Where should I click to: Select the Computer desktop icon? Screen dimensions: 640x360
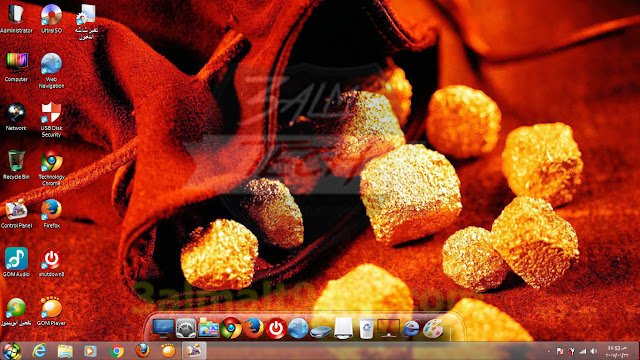pos(16,67)
